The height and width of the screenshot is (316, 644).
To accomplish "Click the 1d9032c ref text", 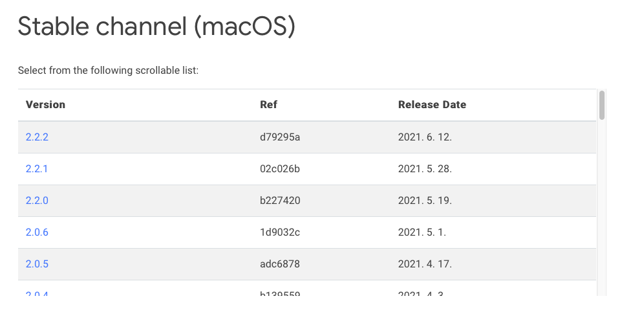I will (280, 232).
